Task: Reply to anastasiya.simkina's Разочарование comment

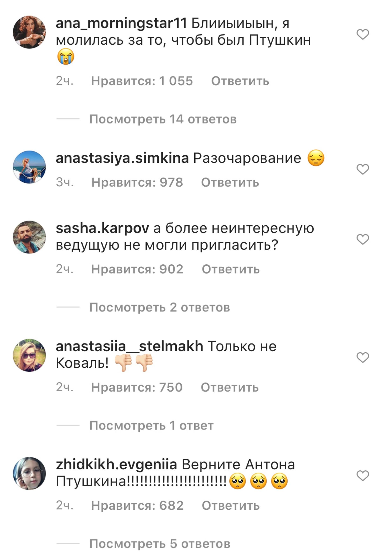Action: [x=230, y=182]
